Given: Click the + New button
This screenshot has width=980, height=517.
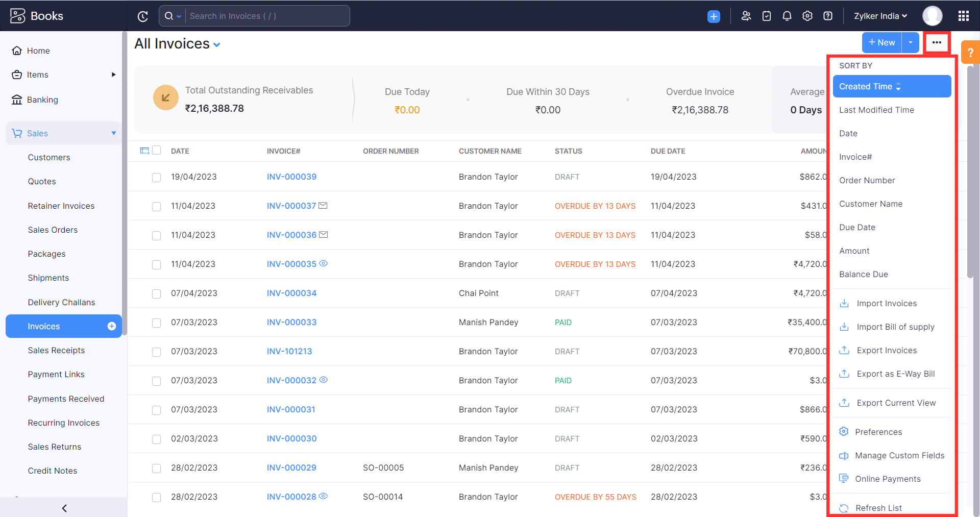Looking at the screenshot, I should point(881,42).
